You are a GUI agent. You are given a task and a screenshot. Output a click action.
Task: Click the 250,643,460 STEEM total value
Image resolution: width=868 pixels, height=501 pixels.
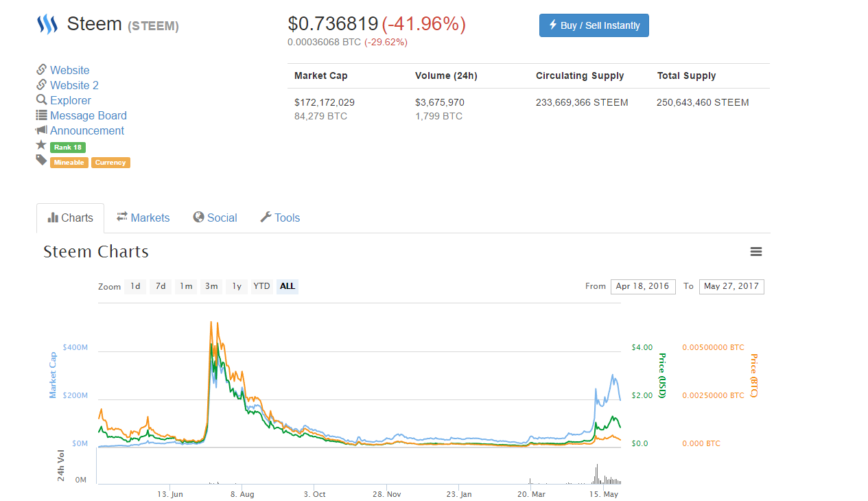[703, 102]
